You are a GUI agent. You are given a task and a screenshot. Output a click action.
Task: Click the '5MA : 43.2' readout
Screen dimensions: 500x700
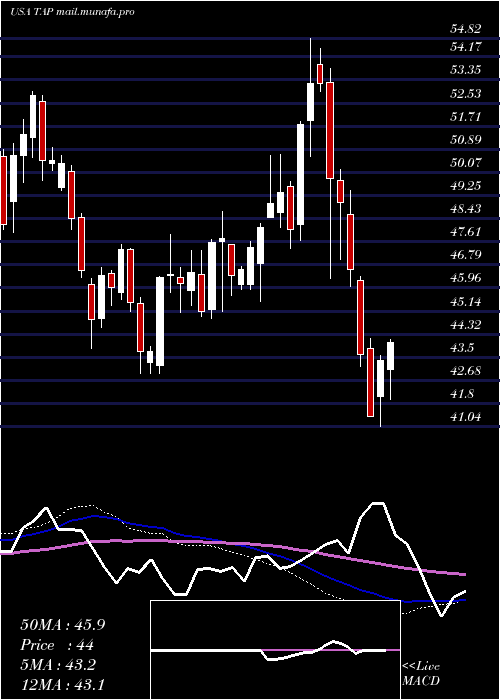[x=58, y=665]
